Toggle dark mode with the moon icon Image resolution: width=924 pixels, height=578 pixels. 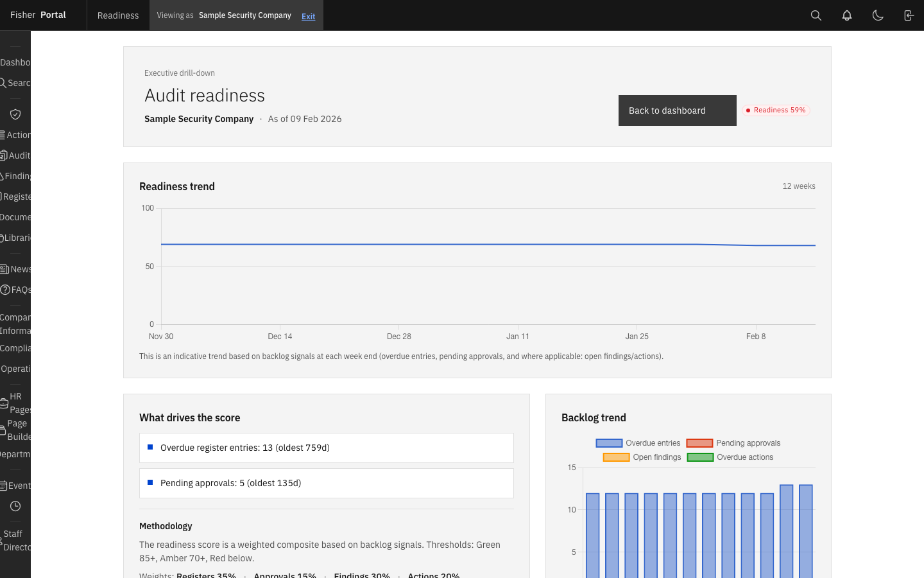pyautogui.click(x=878, y=15)
